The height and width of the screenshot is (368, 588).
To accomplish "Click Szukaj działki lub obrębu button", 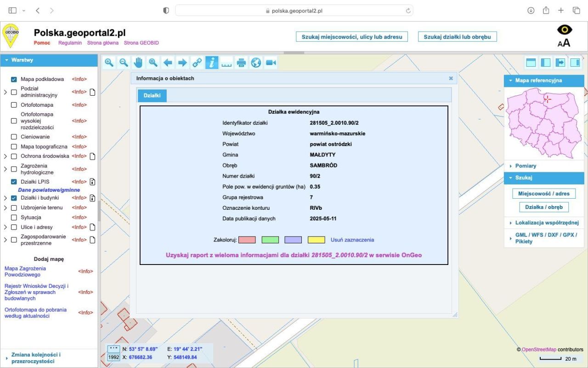I will pyautogui.click(x=457, y=37).
